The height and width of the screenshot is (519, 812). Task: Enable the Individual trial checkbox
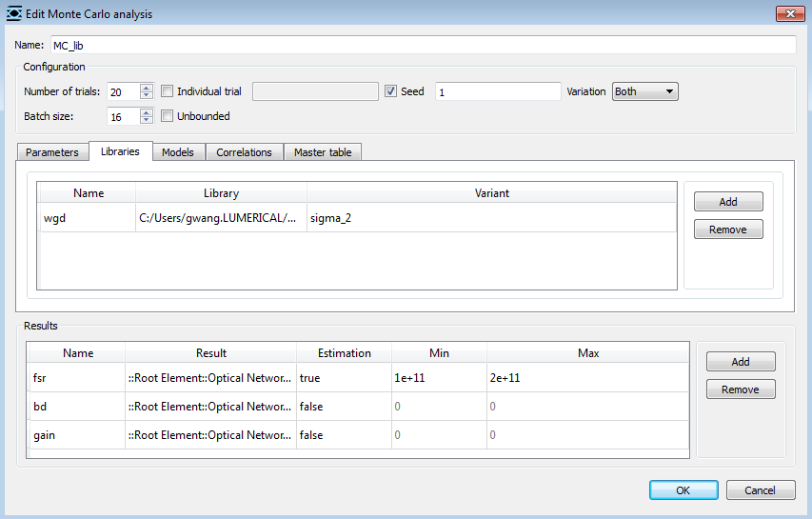point(167,91)
